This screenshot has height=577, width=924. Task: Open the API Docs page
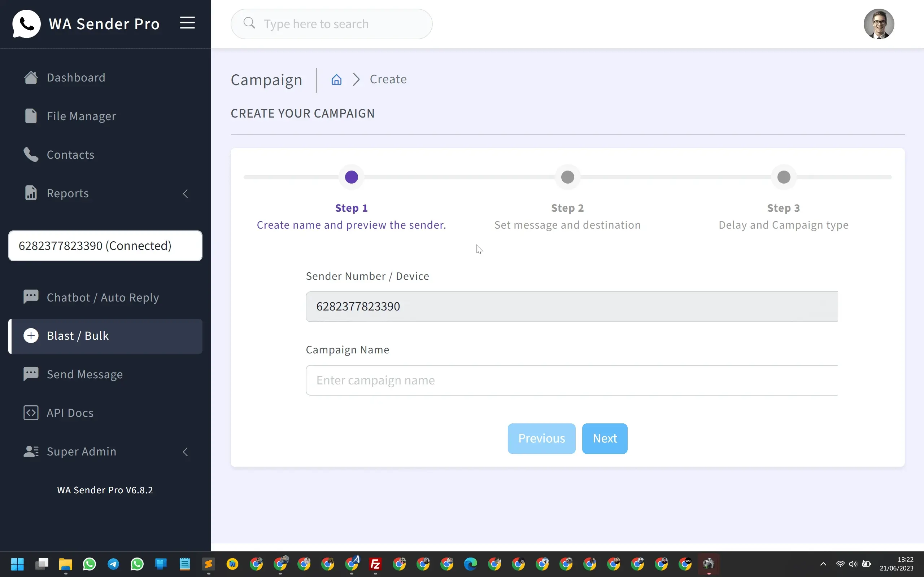coord(70,413)
